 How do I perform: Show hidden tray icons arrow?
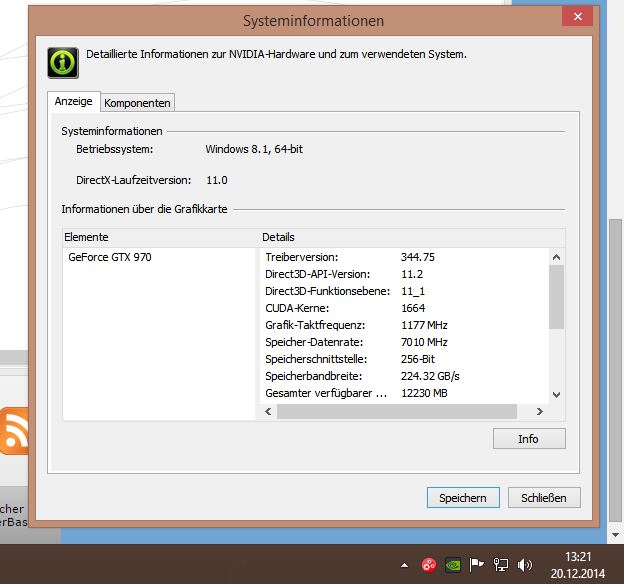tap(404, 565)
